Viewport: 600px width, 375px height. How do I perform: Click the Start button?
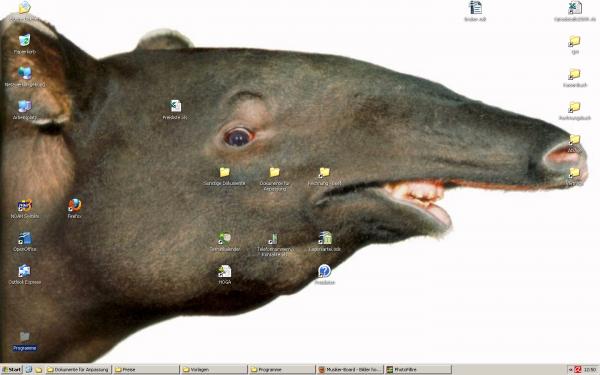coord(11,370)
